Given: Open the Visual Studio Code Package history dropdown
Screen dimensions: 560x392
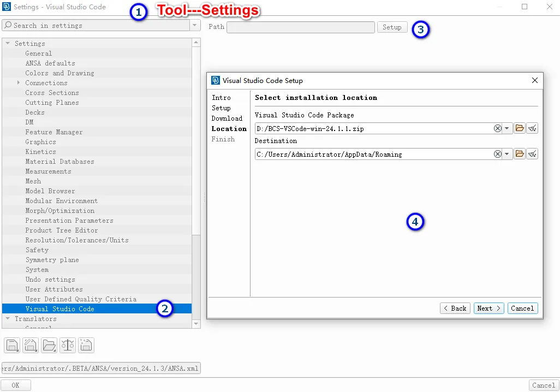Looking at the screenshot, I should [x=507, y=128].
